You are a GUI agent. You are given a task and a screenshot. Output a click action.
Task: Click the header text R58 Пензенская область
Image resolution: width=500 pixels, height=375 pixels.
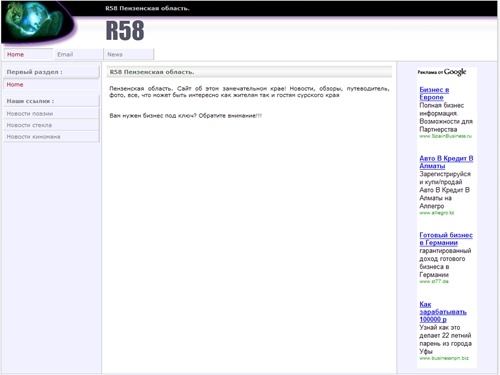point(147,8)
